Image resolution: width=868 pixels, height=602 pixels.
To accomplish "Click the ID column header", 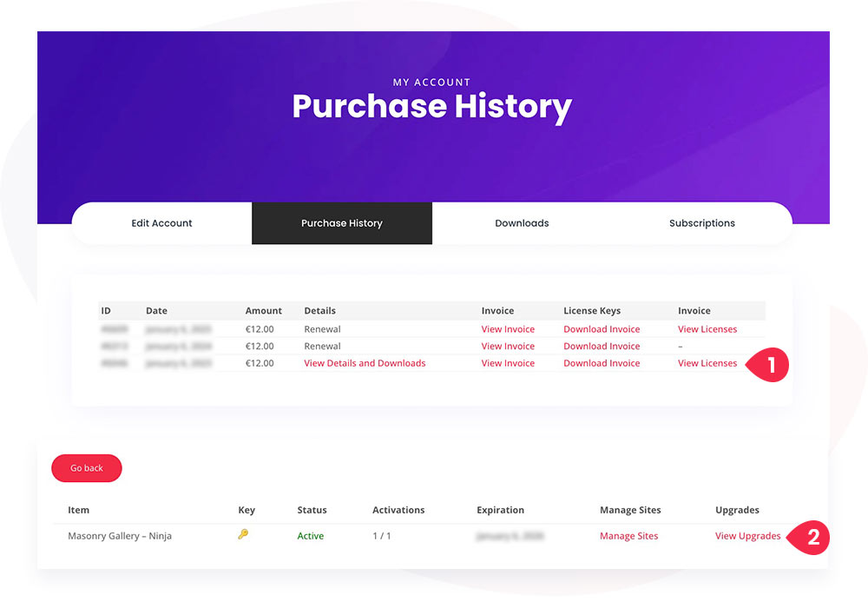I will (106, 311).
